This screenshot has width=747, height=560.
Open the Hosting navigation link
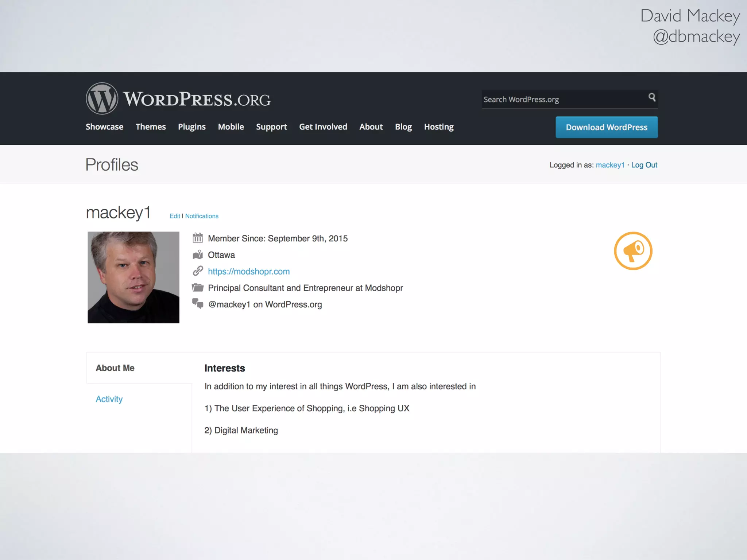click(x=439, y=127)
